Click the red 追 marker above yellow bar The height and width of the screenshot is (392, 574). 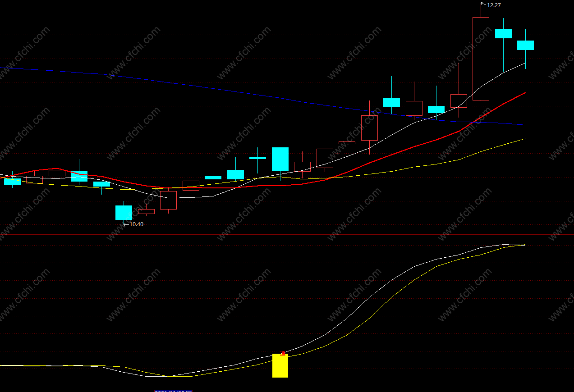point(283,353)
